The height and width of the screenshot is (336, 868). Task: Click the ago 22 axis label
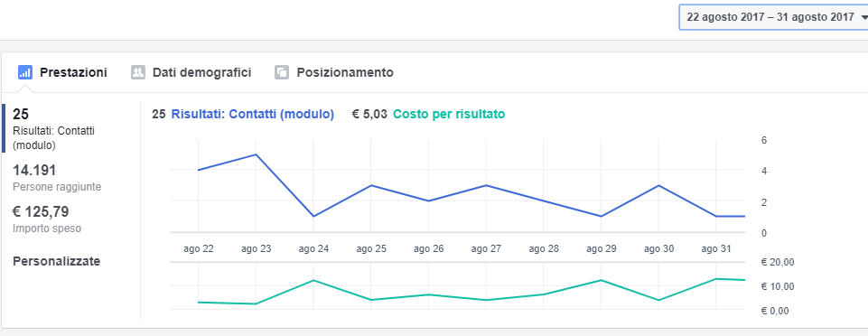click(199, 249)
